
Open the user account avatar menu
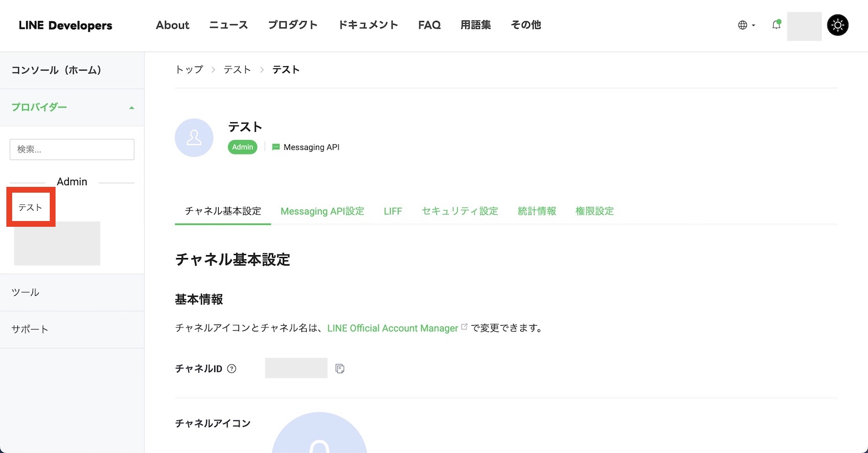804,26
